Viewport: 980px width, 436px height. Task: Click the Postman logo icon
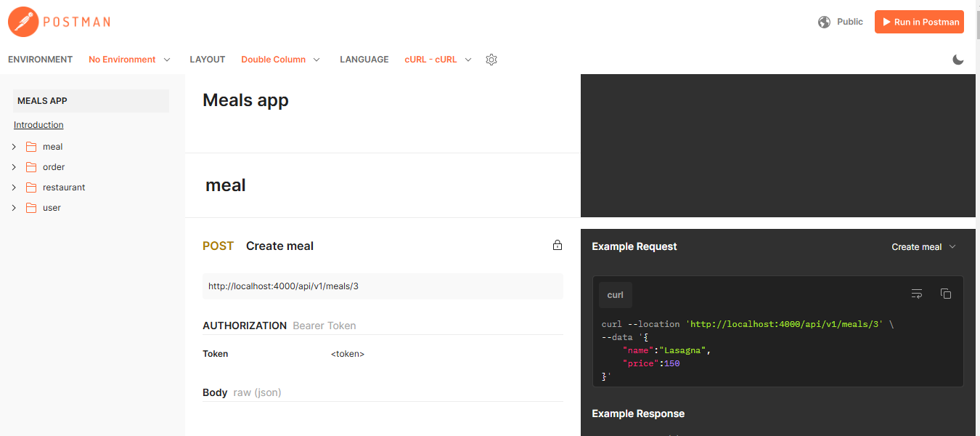(23, 22)
